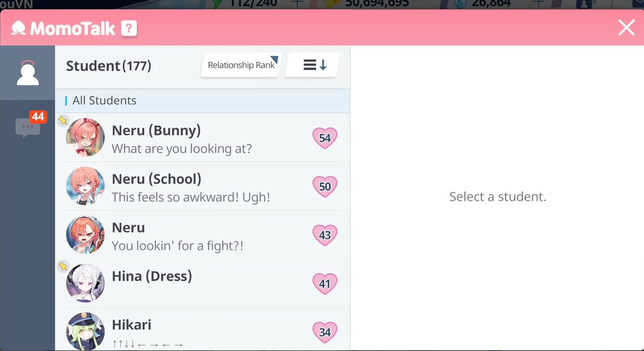Screen dimensions: 644x351
Task: Toggle favorite star on Hina (Dress)
Action: click(x=63, y=266)
